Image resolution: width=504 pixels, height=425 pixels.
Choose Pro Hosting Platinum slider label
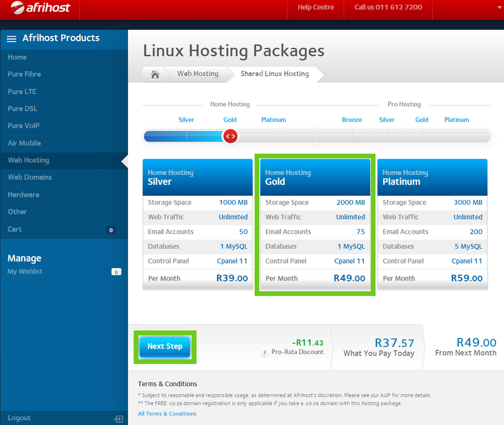[x=456, y=120]
